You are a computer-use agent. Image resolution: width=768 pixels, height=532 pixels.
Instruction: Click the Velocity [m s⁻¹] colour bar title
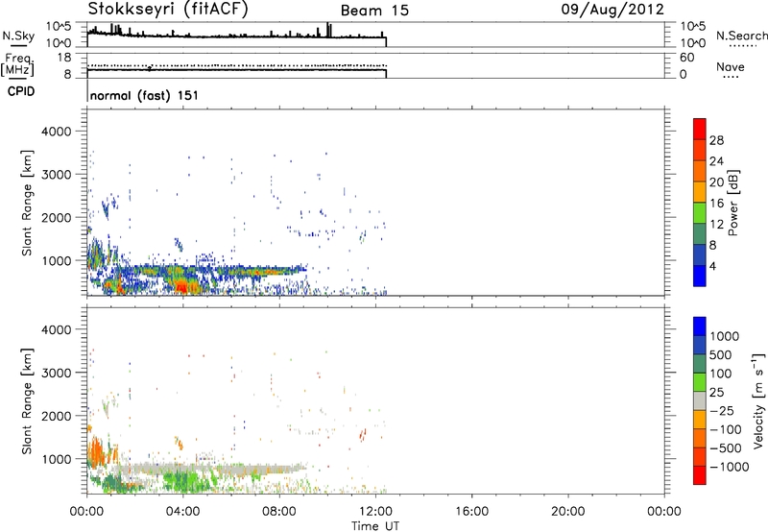[758, 400]
